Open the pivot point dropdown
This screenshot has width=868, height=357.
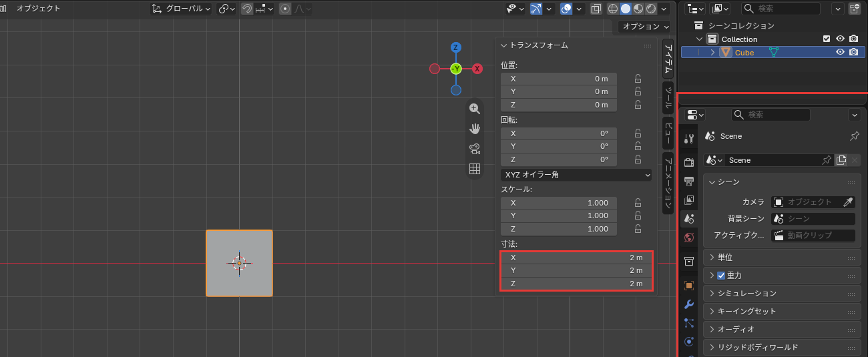(x=227, y=9)
